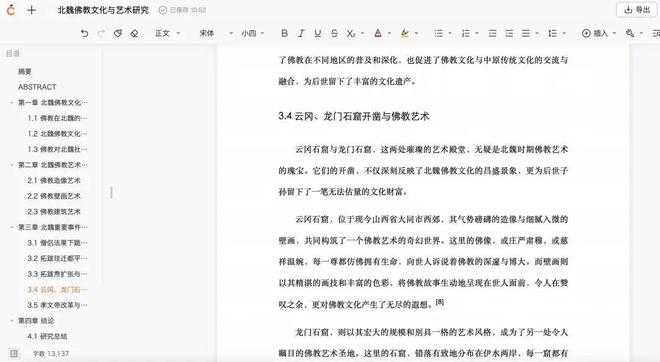Open line spacing dropdown arrow
Viewport: 660px width, 362px height.
[x=564, y=33]
